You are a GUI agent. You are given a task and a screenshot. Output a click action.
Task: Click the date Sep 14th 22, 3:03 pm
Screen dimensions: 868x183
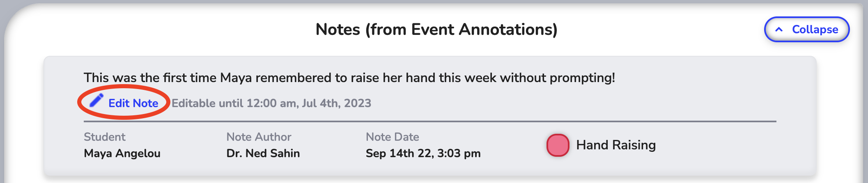pos(423,153)
